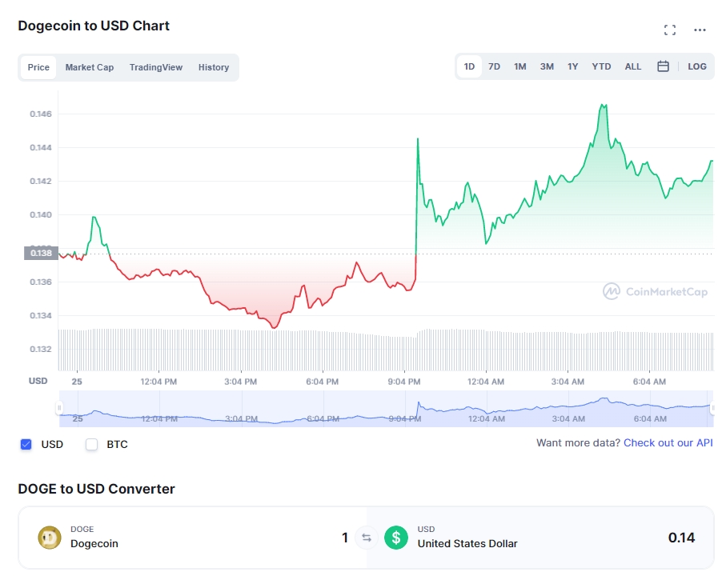Uncheck the USD checkbox

[x=26, y=444]
